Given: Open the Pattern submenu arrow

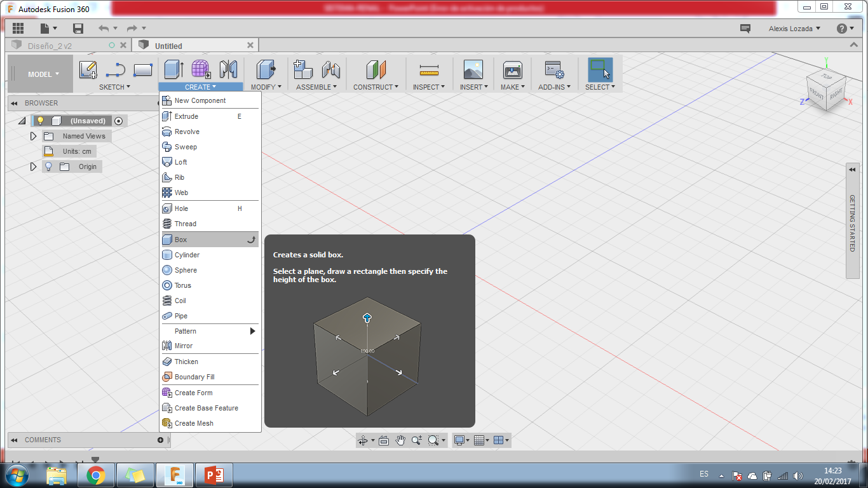Looking at the screenshot, I should coord(252,331).
